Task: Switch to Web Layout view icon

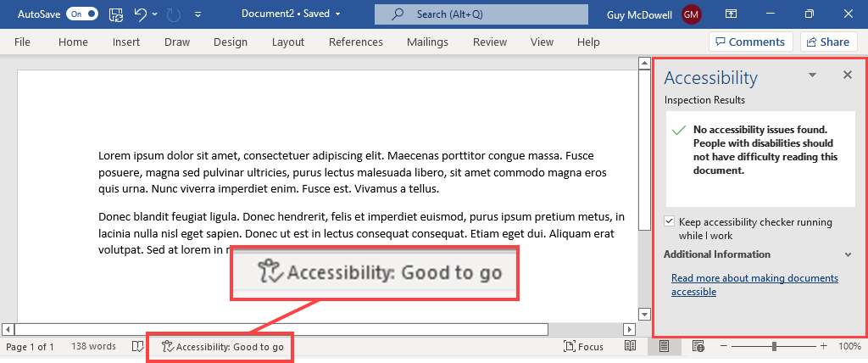Action: coord(698,346)
